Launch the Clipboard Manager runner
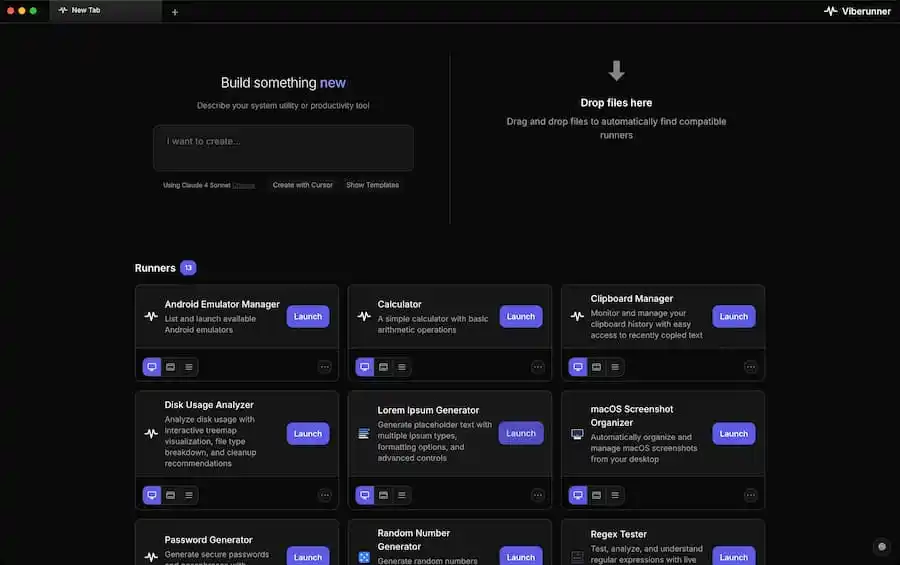 point(734,316)
